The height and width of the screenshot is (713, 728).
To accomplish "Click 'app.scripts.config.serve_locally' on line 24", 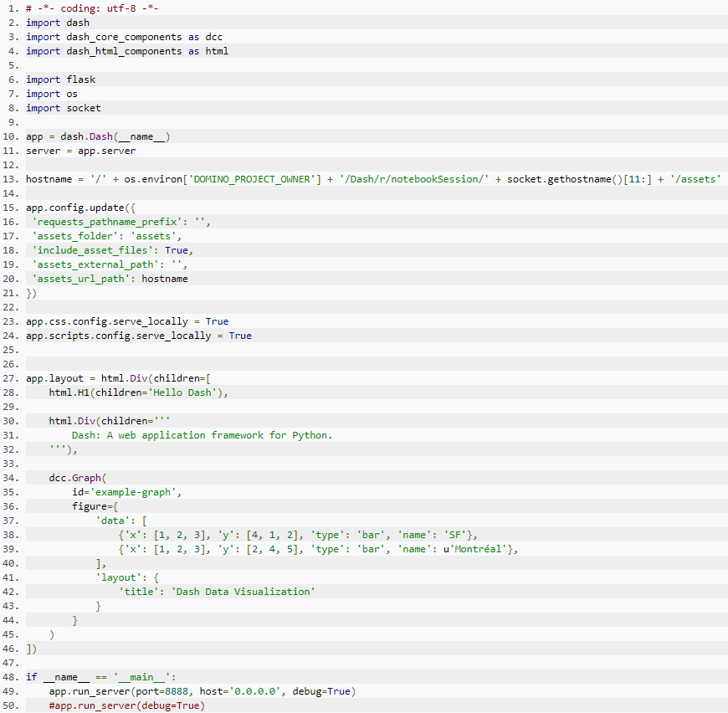I will click(118, 336).
